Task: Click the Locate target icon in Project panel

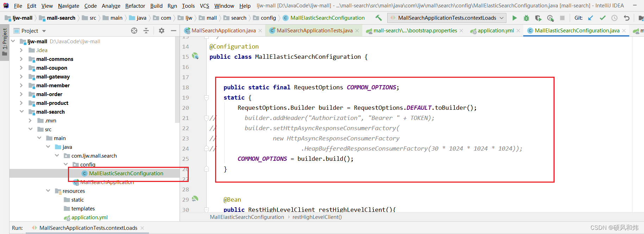Action: [134, 31]
